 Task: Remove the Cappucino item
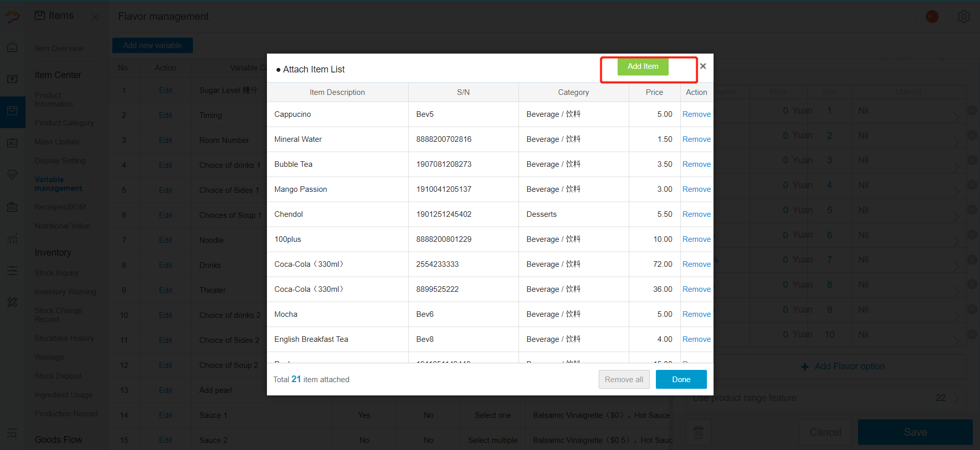696,114
